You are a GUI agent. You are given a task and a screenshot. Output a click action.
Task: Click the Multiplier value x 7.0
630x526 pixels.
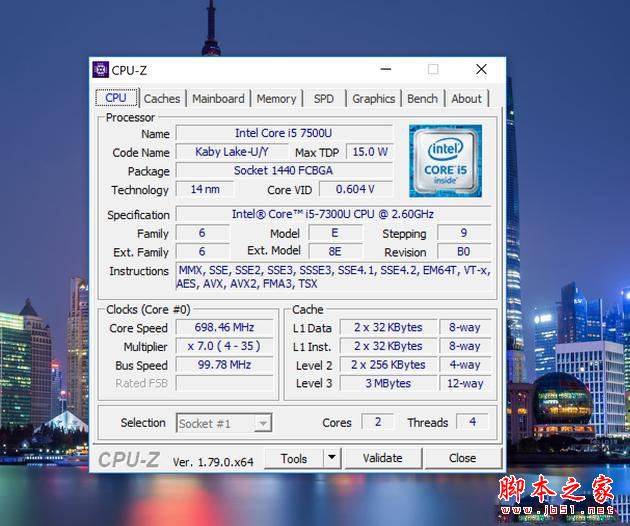(x=225, y=346)
